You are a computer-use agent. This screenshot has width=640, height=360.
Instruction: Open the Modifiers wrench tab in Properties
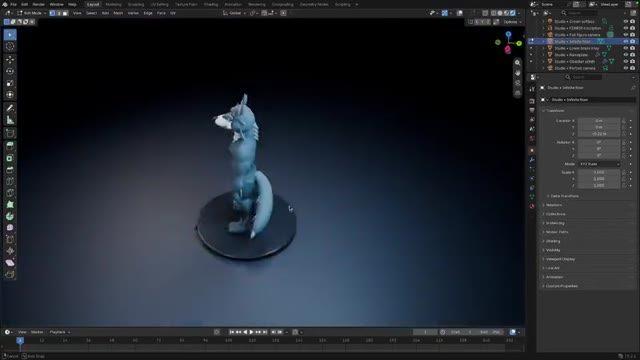click(x=532, y=160)
